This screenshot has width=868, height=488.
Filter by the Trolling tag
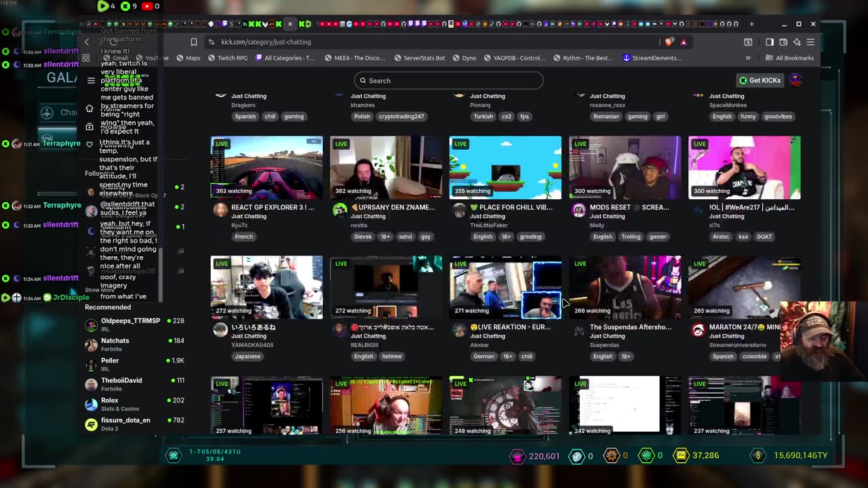(631, 237)
